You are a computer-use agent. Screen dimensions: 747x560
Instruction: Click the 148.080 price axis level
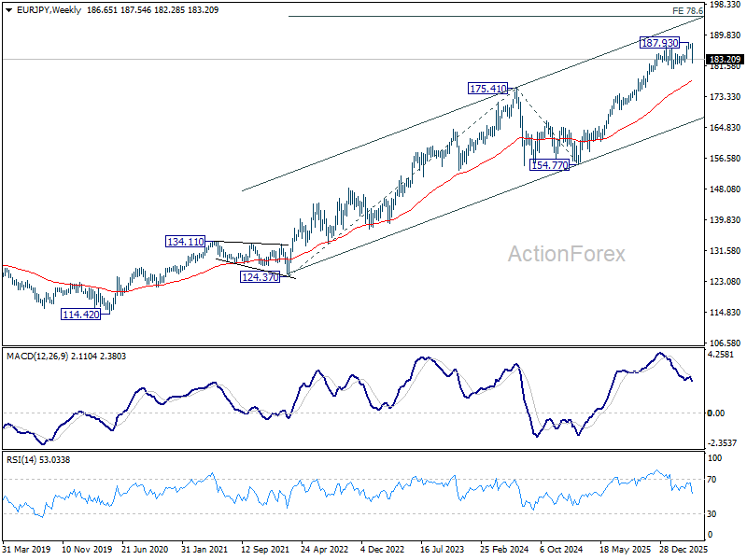[726, 189]
